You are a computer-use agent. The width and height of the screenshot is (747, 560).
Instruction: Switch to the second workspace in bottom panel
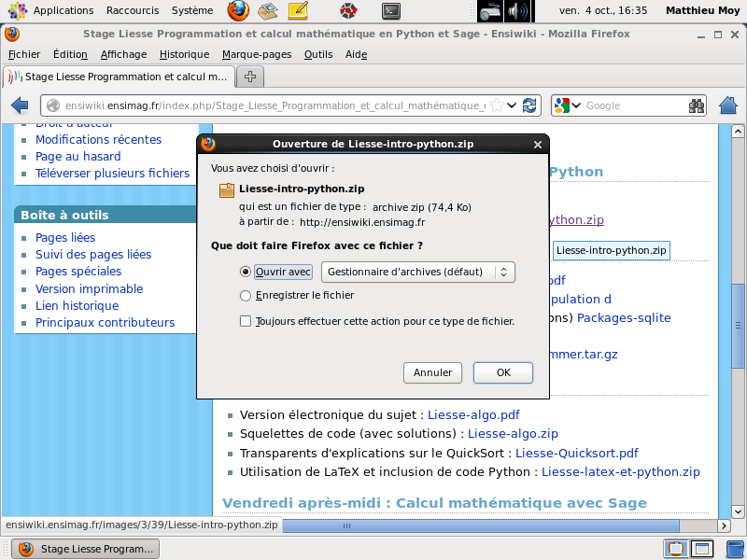point(702,549)
